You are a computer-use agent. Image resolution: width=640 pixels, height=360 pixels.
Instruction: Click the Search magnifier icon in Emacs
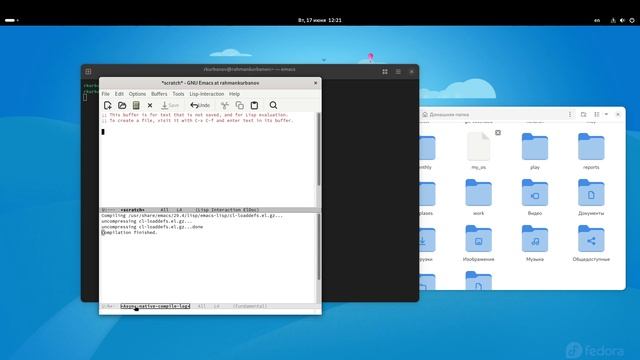(x=273, y=105)
